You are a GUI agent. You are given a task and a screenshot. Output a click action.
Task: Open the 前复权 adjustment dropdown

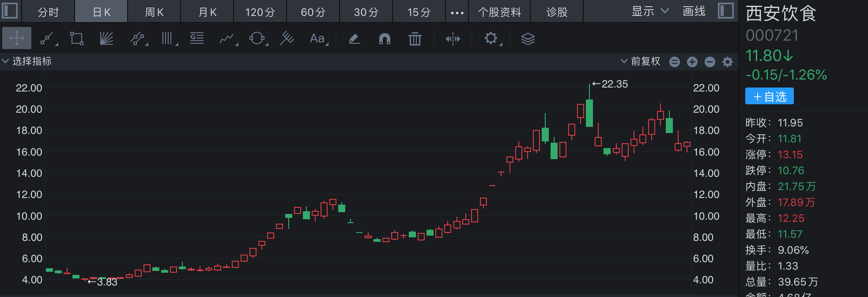(x=641, y=61)
